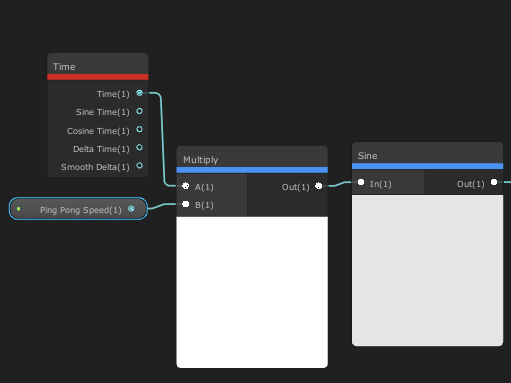Click the Multiply node A(1) input port
Image resolution: width=511 pixels, height=383 pixels.
pos(186,186)
